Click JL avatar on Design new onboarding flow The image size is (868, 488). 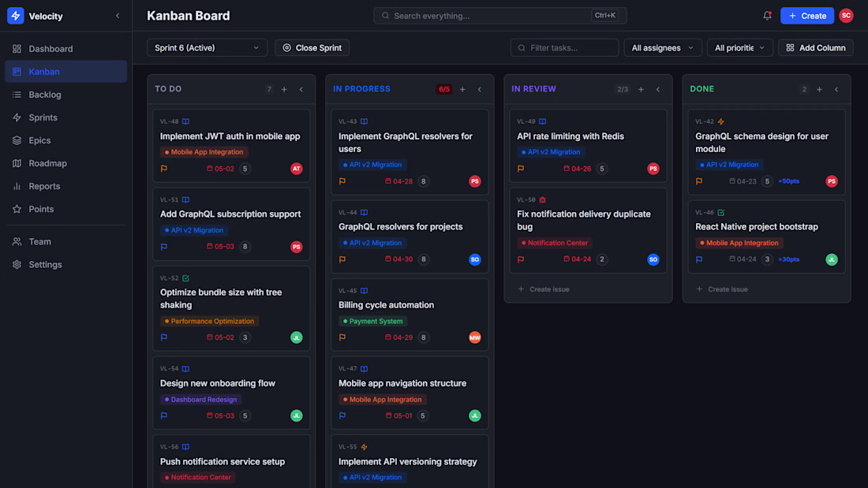tap(297, 415)
